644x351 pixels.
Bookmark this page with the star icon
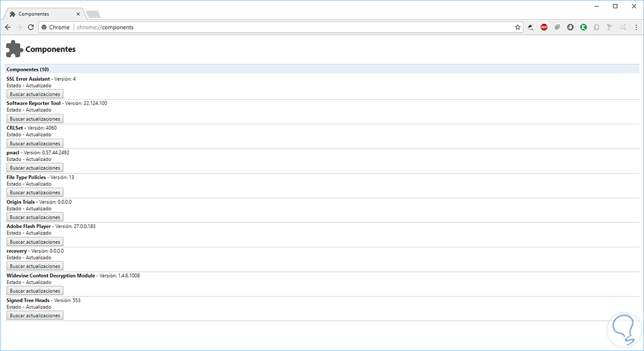(517, 27)
